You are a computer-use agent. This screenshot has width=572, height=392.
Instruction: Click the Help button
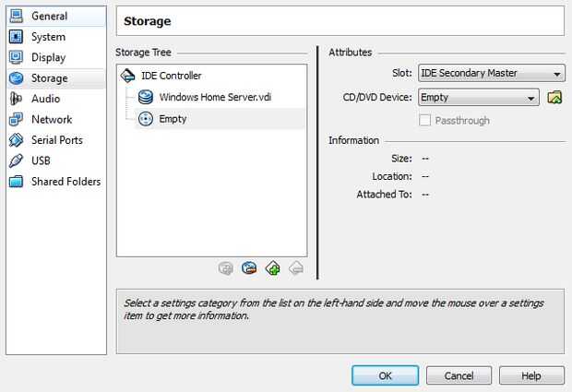(x=531, y=375)
